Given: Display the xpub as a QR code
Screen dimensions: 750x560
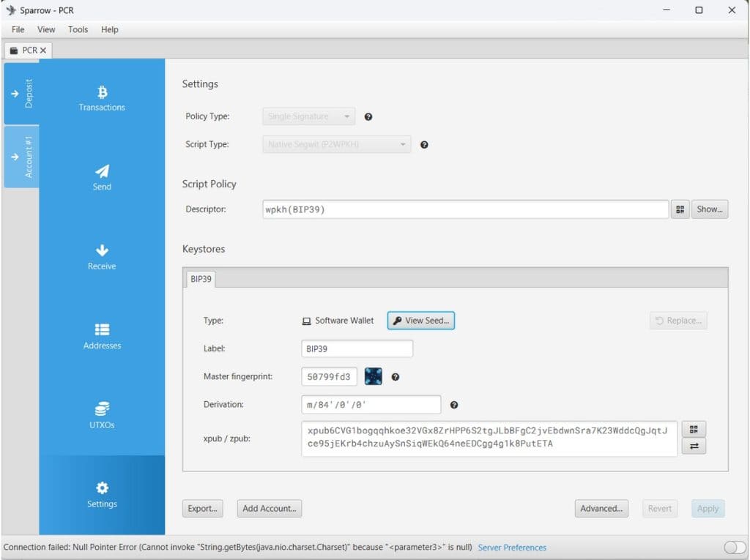Looking at the screenshot, I should tap(694, 429).
